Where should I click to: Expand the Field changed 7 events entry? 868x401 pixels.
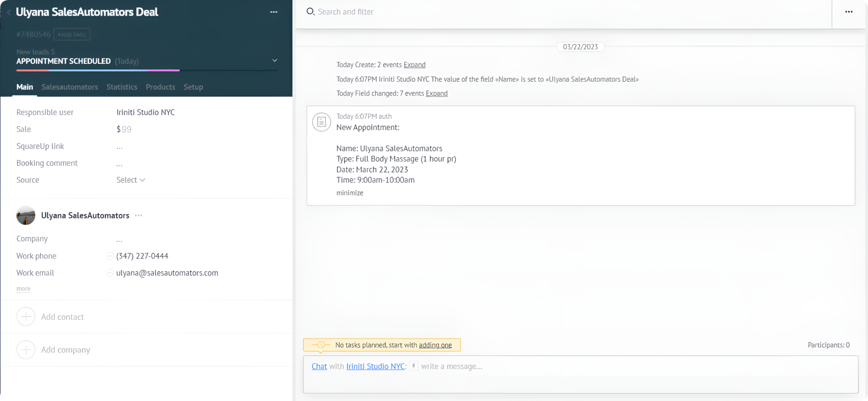tap(437, 93)
